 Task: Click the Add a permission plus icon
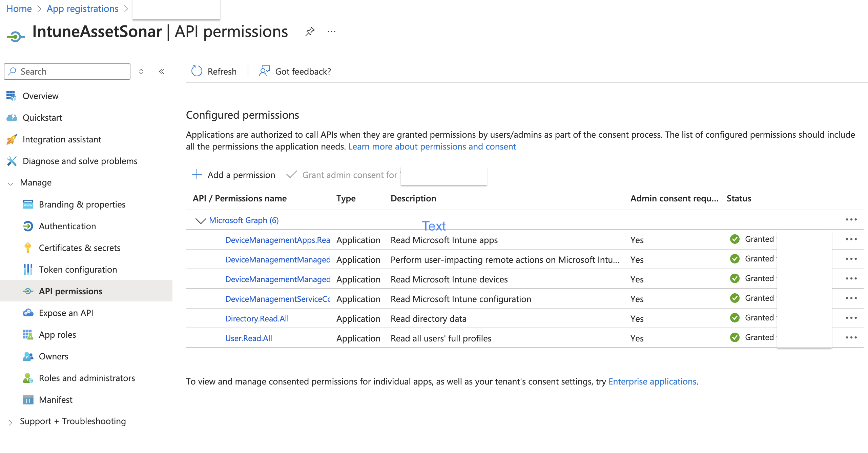tap(197, 175)
